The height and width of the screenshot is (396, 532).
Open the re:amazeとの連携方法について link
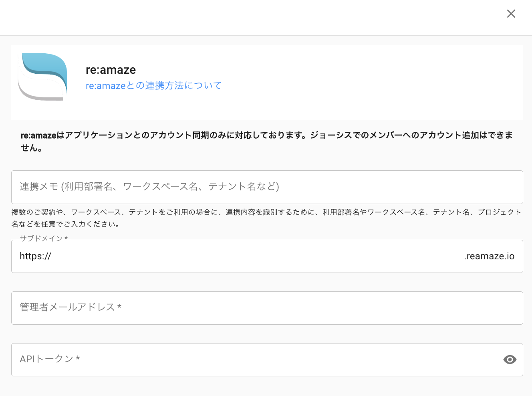(153, 85)
